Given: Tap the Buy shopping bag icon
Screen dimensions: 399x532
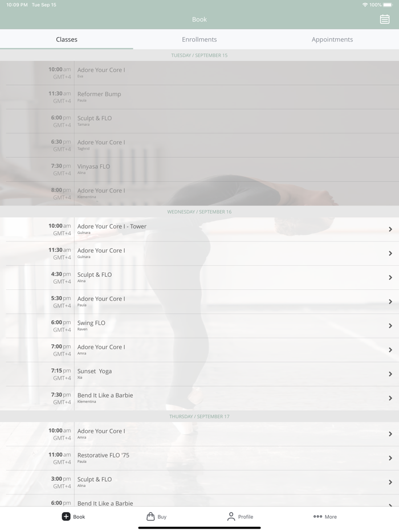Looking at the screenshot, I should point(150,517).
